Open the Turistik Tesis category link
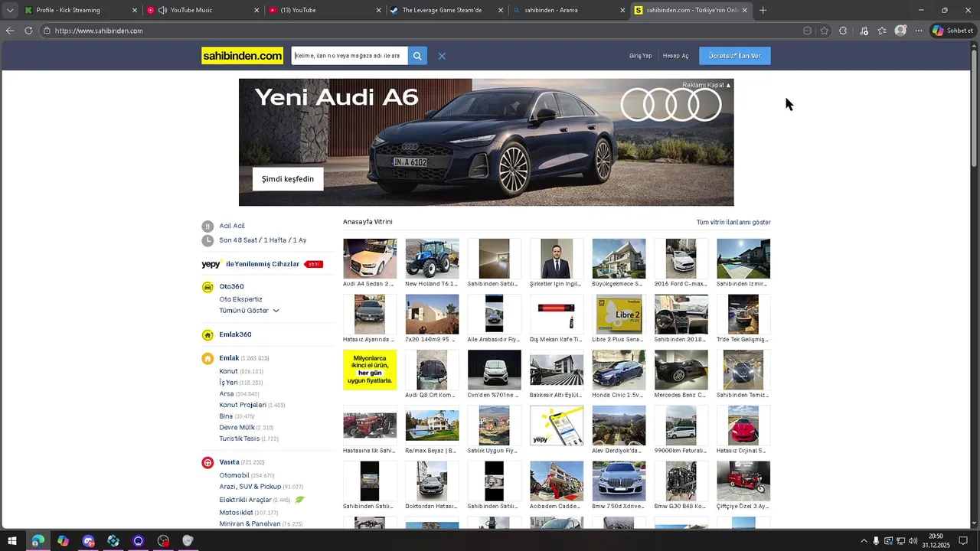980x551 pixels. [239, 439]
